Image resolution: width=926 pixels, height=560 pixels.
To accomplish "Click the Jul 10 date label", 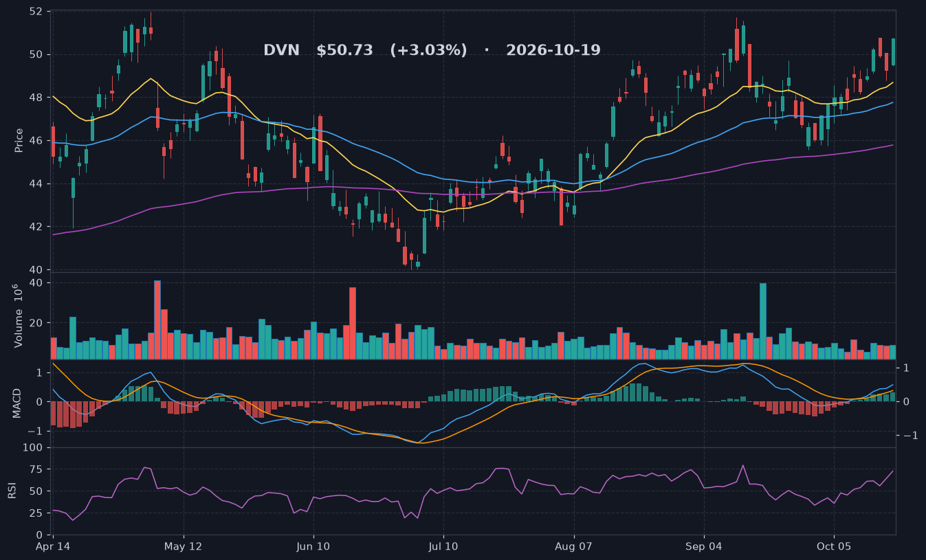I will click(x=443, y=546).
